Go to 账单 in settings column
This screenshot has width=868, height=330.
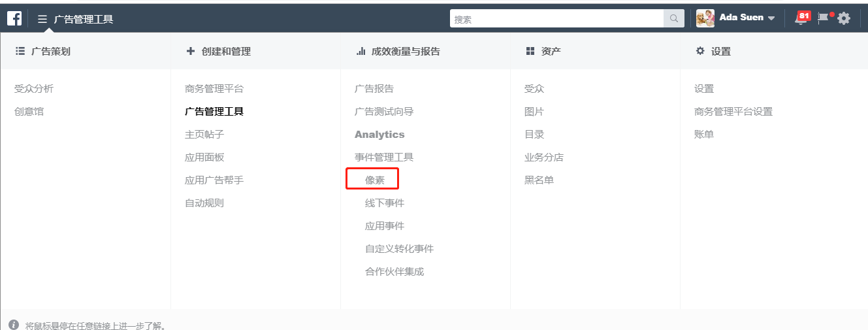pos(704,135)
